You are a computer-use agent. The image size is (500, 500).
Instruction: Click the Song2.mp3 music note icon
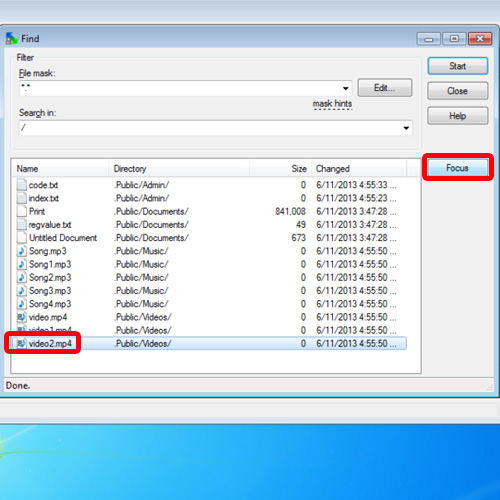22,277
